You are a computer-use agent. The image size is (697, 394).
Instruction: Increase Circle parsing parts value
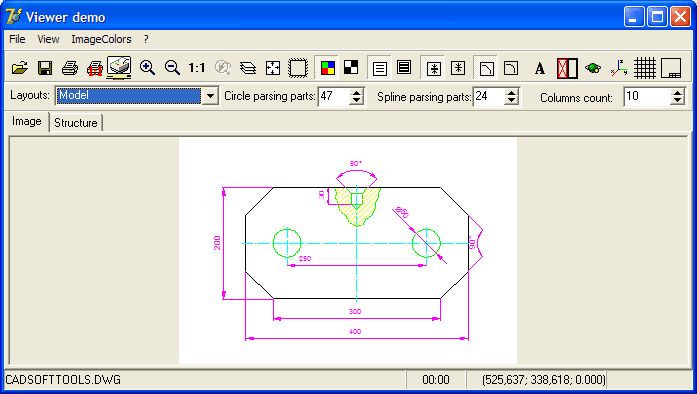pos(356,92)
